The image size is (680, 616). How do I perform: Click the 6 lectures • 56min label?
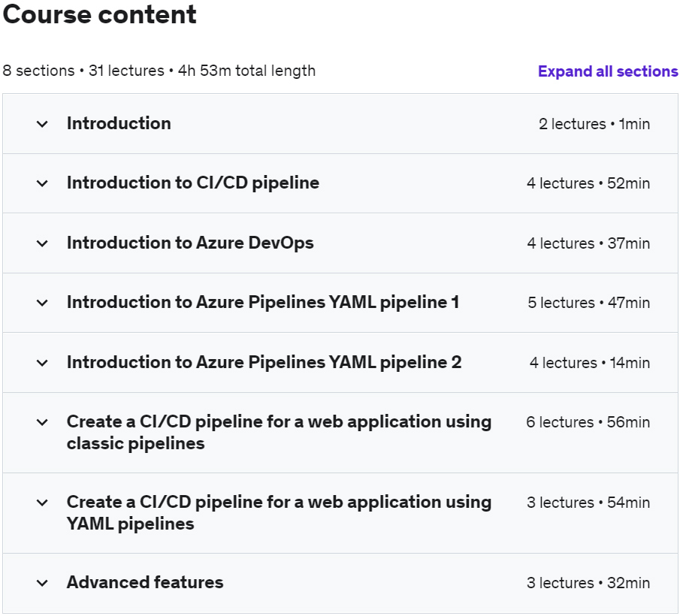click(588, 422)
